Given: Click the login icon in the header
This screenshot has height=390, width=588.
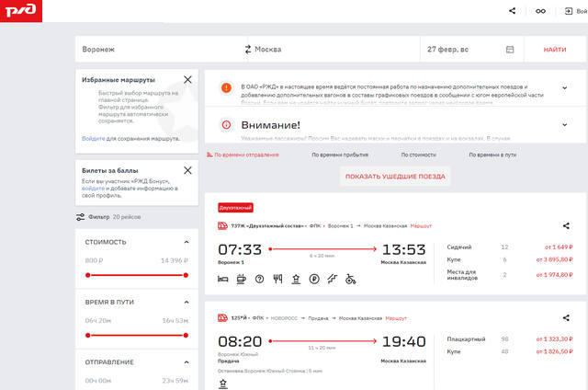Looking at the screenshot, I should 569,11.
